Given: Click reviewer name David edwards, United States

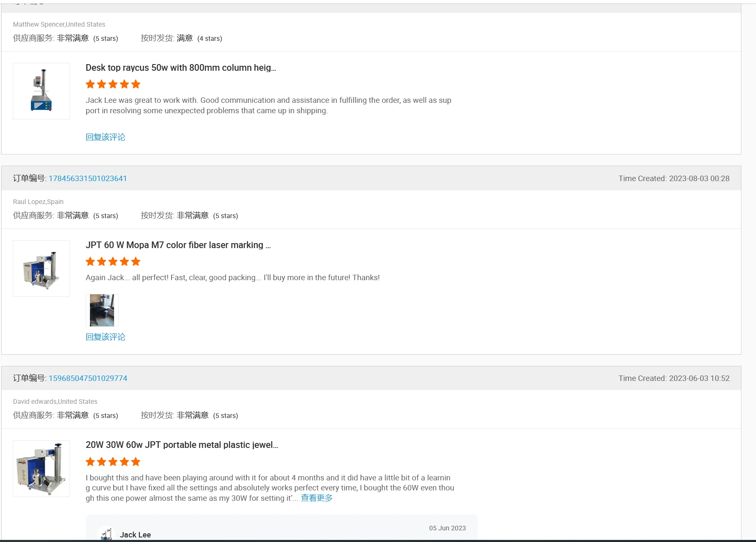Looking at the screenshot, I should (x=55, y=402).
